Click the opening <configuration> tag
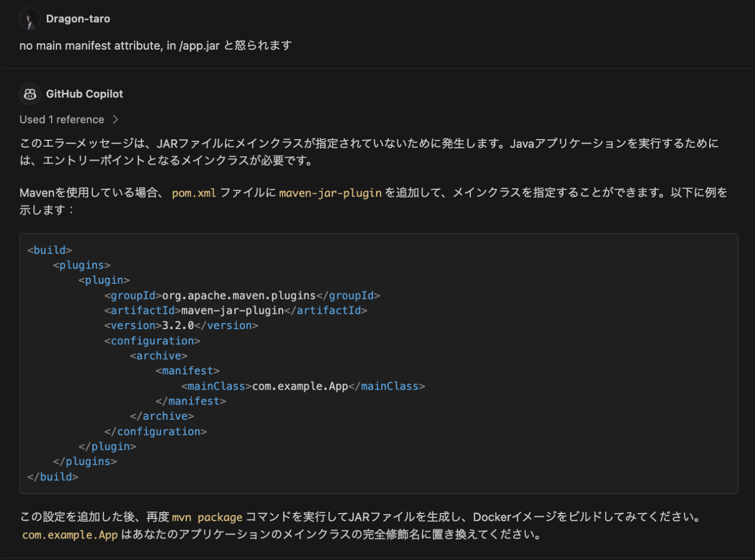This screenshot has height=560, width=755. tap(152, 341)
